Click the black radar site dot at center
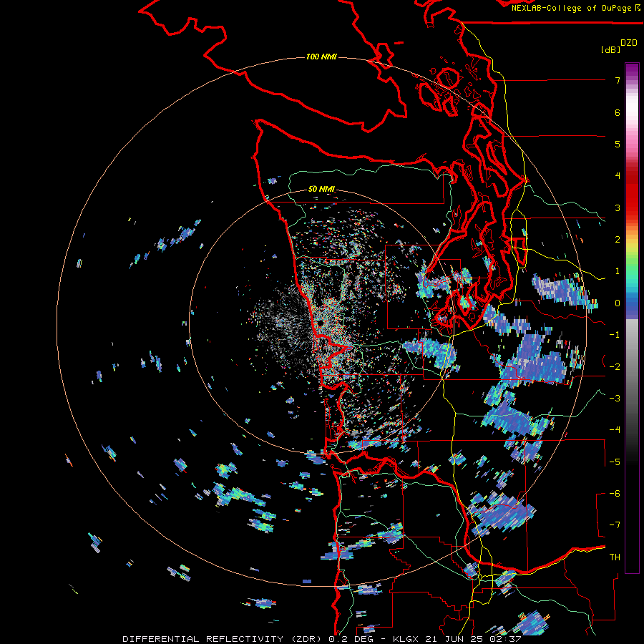 (x=320, y=323)
